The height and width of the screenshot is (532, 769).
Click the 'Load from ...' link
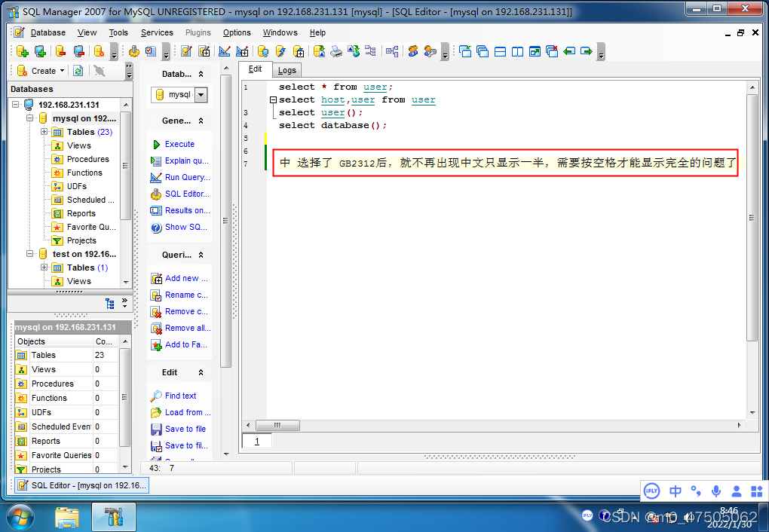pyautogui.click(x=188, y=412)
